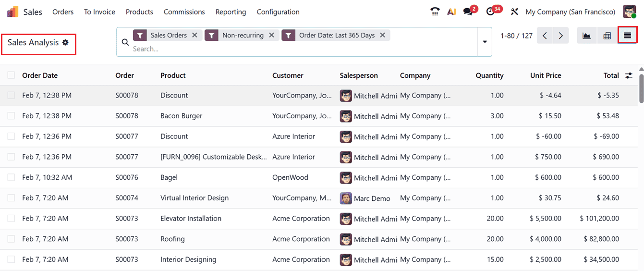This screenshot has height=271, width=644.
Task: Sort by Total column header
Action: [x=611, y=75]
